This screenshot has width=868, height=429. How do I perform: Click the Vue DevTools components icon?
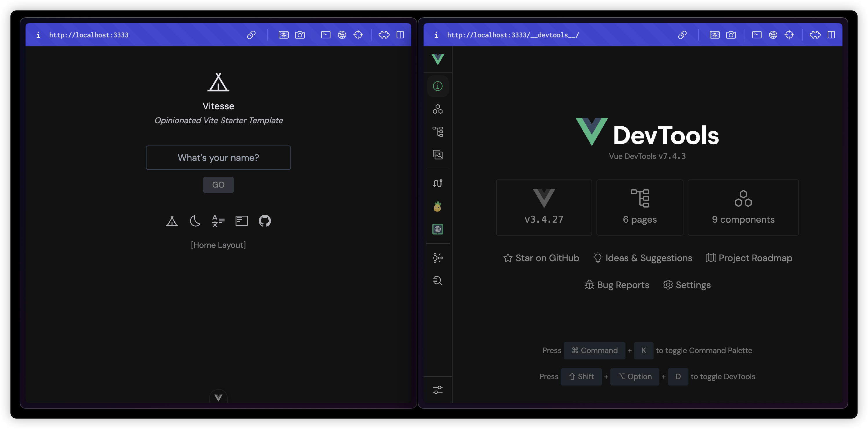coord(437,110)
